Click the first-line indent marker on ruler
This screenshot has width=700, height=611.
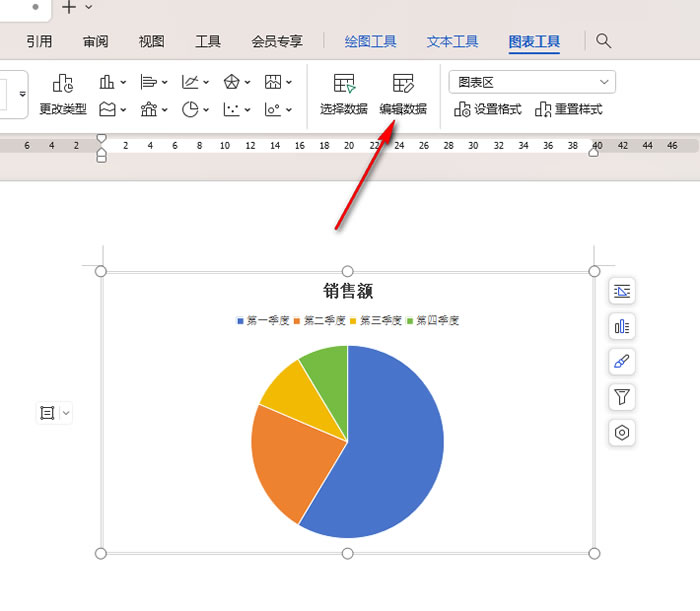[x=102, y=138]
